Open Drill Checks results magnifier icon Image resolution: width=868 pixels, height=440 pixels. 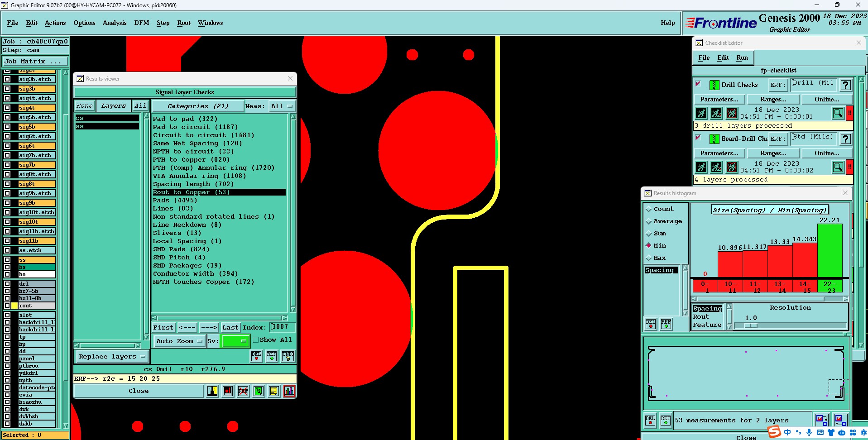pyautogui.click(x=838, y=113)
